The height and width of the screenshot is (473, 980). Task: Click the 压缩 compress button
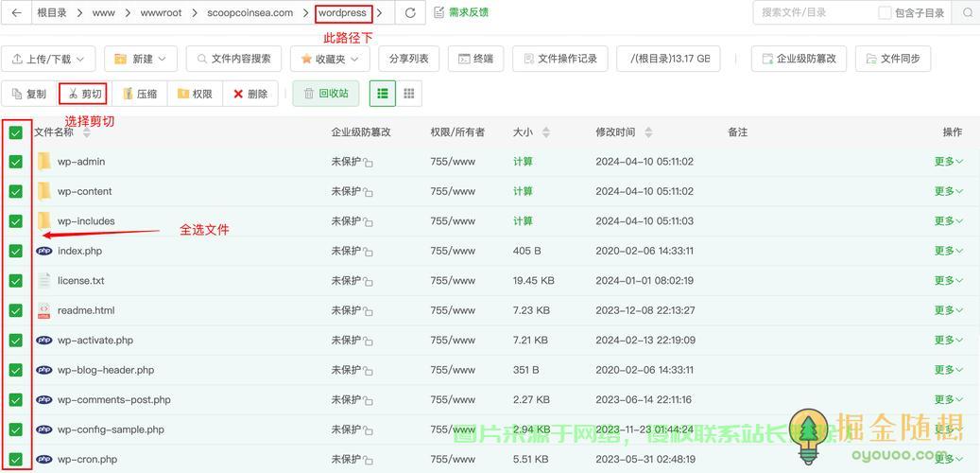[x=139, y=94]
